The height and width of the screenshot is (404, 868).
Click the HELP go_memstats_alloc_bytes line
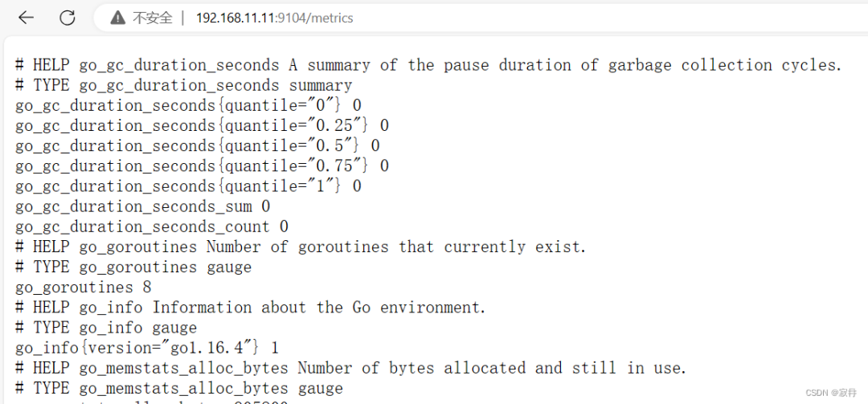pyautogui.click(x=351, y=368)
